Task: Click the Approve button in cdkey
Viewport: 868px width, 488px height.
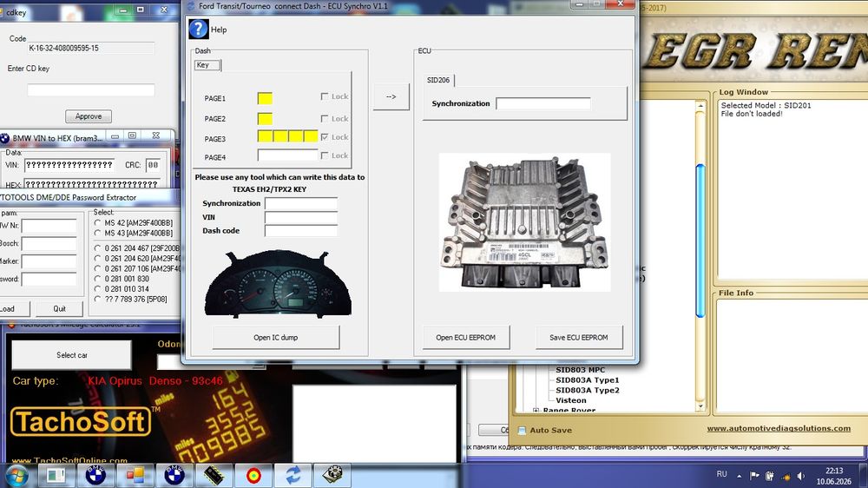Action: [x=89, y=116]
